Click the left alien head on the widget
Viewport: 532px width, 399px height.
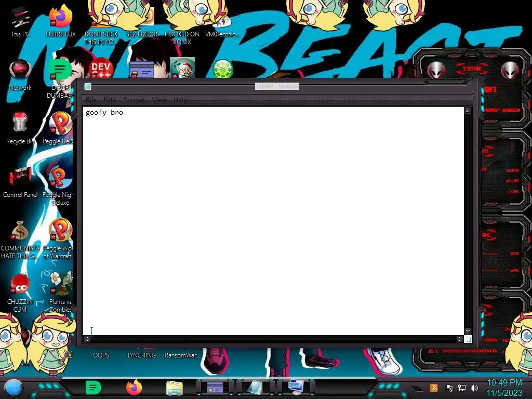coord(436,70)
